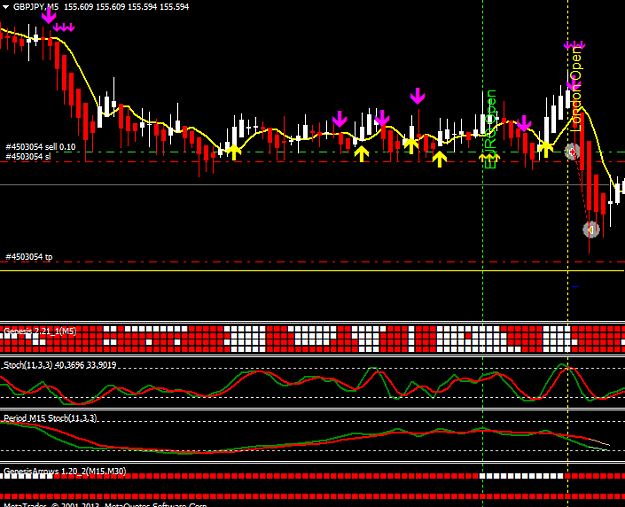Click the 'Genesis 2.21_1(M5)' indicator label

(40, 331)
